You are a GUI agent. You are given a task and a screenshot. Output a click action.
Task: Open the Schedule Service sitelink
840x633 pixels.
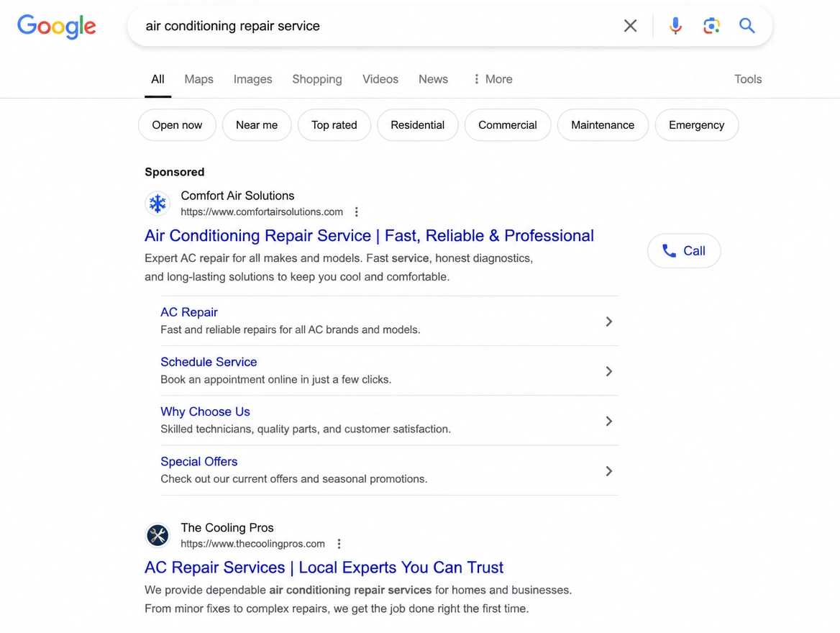[209, 362]
